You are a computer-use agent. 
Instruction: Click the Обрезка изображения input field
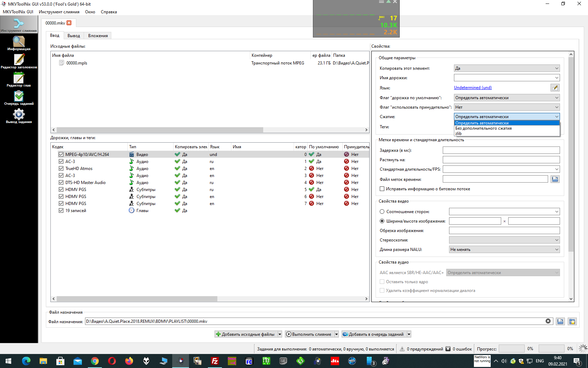[504, 231]
